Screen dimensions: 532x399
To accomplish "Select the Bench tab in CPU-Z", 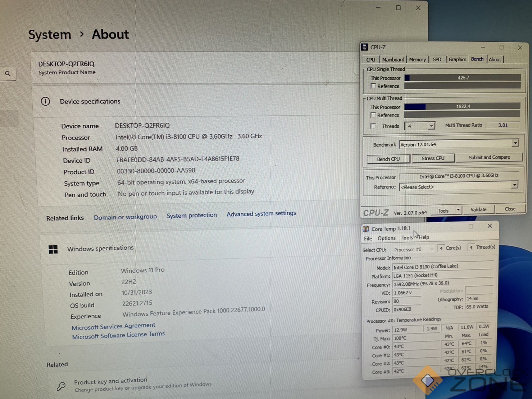I will (477, 59).
